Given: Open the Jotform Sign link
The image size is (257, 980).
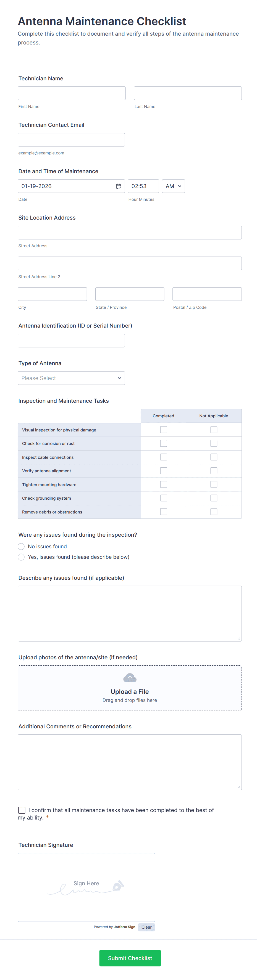Looking at the screenshot, I should [124, 927].
